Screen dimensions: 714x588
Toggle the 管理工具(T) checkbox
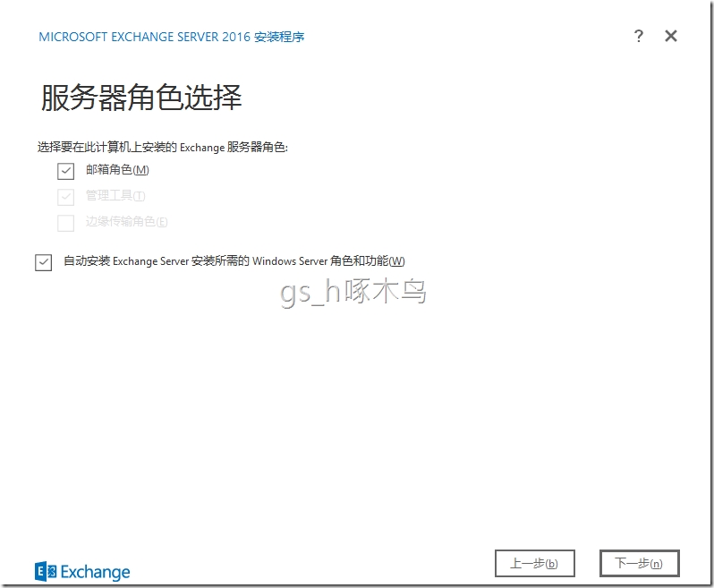(x=65, y=197)
